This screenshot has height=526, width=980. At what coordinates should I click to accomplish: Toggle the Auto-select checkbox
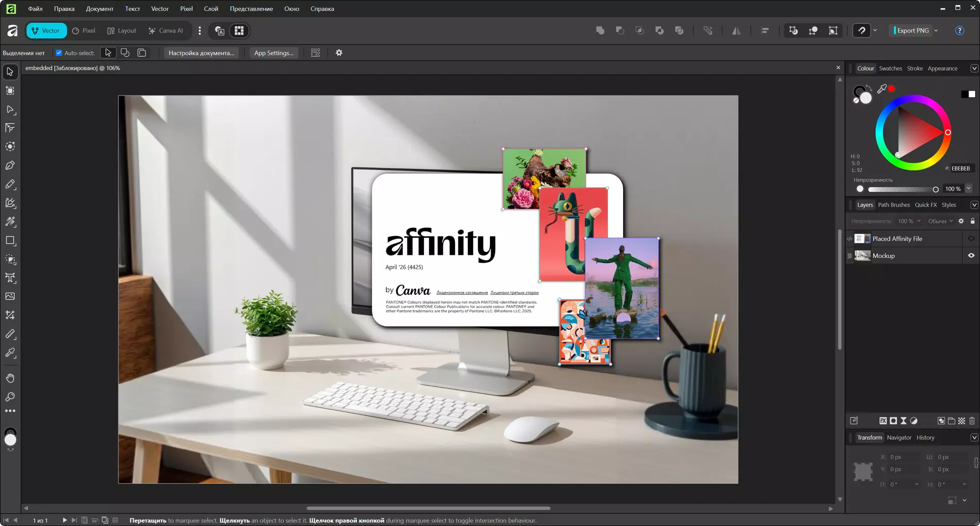click(x=59, y=53)
